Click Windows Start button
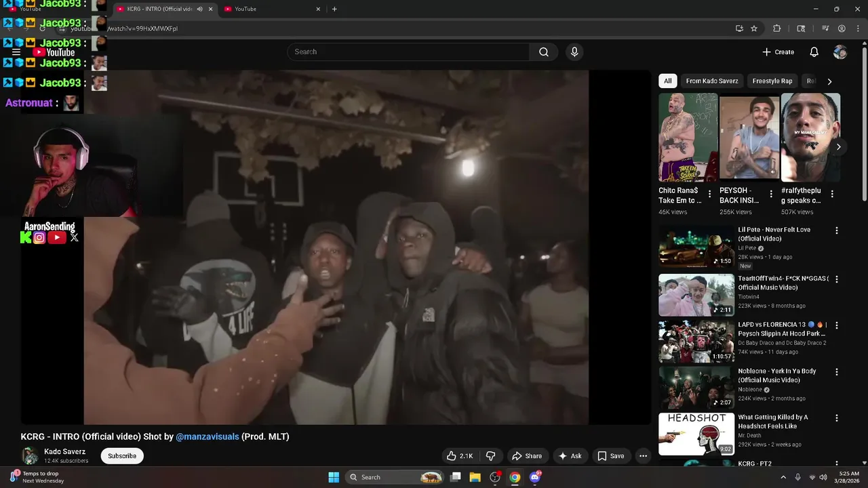Image resolution: width=868 pixels, height=488 pixels. 334,477
